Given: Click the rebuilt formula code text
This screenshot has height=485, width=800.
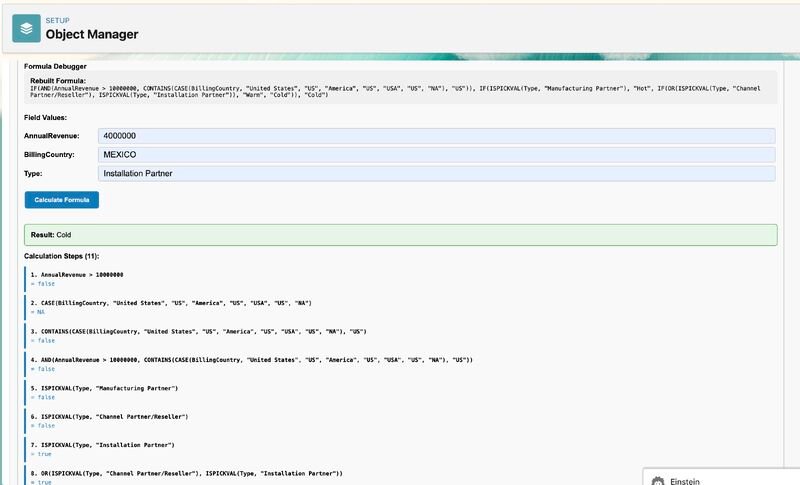Looking at the screenshot, I should click(395, 91).
